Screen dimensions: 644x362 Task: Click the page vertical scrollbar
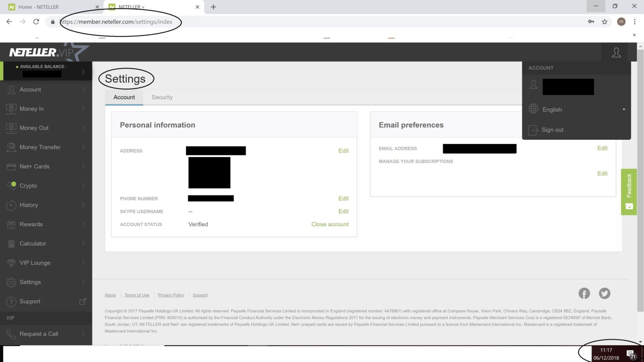click(640, 180)
